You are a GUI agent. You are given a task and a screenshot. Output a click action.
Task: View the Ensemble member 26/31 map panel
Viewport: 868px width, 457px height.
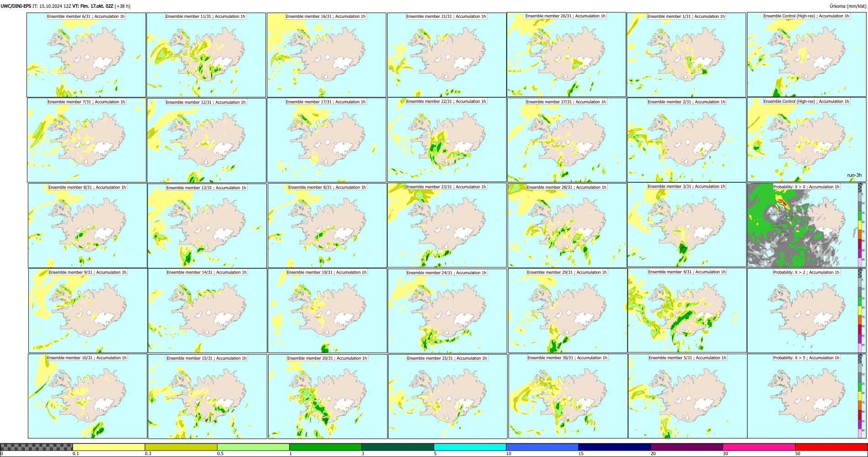[566, 54]
